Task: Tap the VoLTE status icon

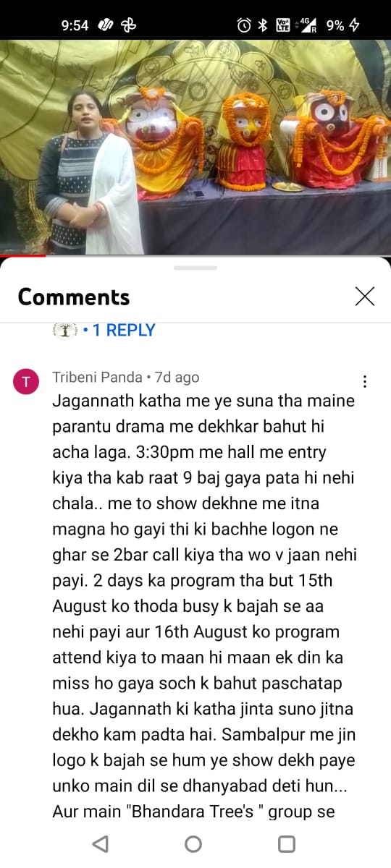Action: [283, 25]
